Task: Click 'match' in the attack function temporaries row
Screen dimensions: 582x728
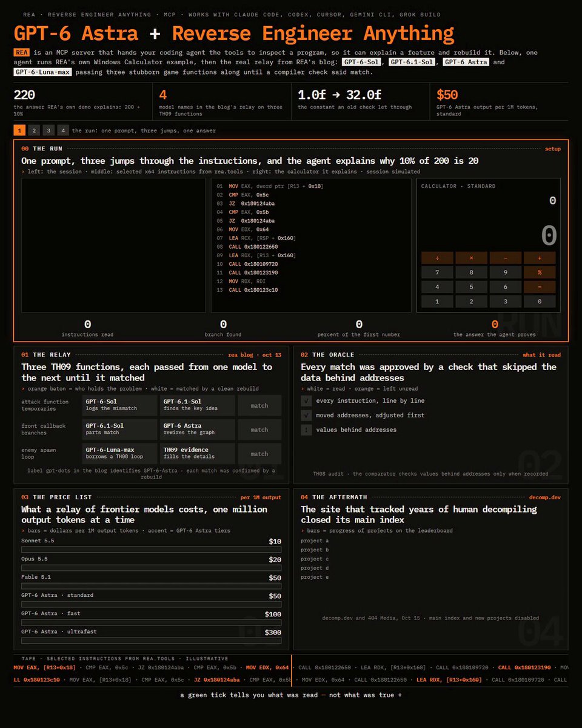Action: click(x=259, y=405)
